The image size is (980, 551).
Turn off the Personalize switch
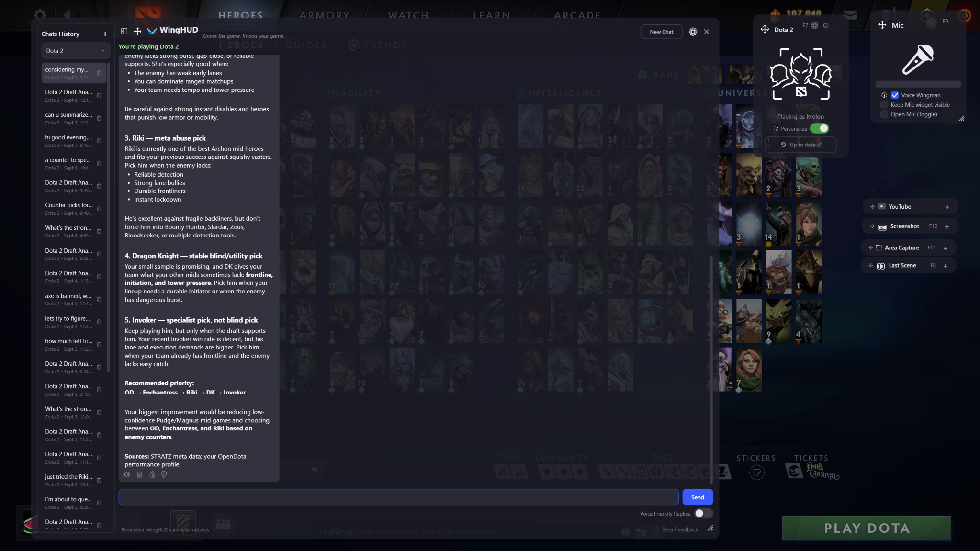click(819, 128)
